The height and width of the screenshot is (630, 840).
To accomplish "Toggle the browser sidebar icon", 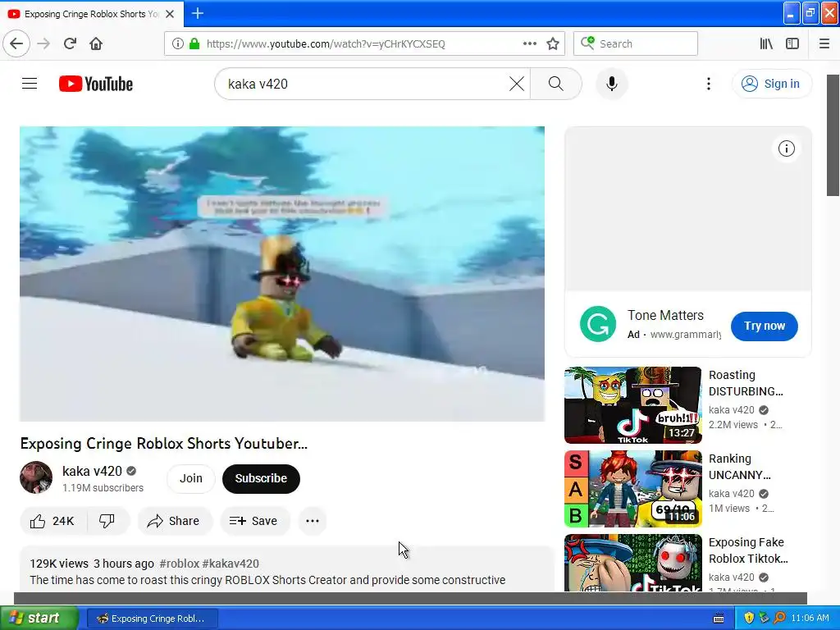I will 792,43.
